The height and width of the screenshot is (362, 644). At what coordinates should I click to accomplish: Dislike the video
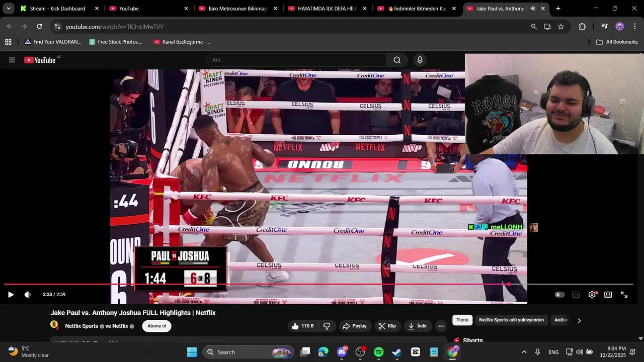(x=327, y=326)
